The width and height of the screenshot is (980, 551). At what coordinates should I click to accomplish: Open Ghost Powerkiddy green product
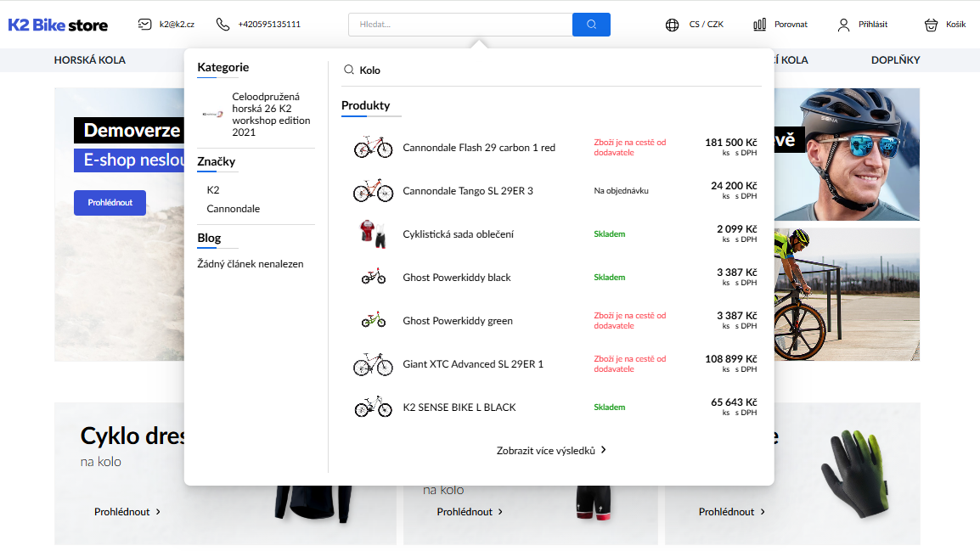[458, 320]
